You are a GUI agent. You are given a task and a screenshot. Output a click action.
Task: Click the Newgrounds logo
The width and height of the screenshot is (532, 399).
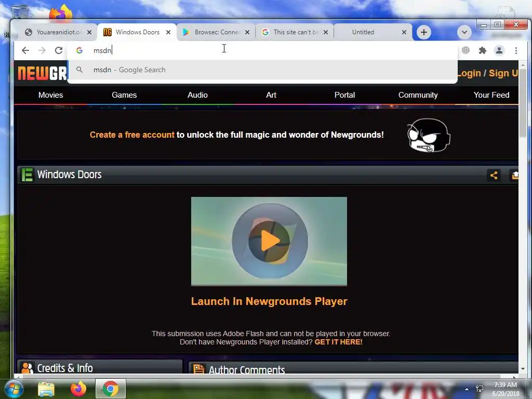tap(42, 73)
